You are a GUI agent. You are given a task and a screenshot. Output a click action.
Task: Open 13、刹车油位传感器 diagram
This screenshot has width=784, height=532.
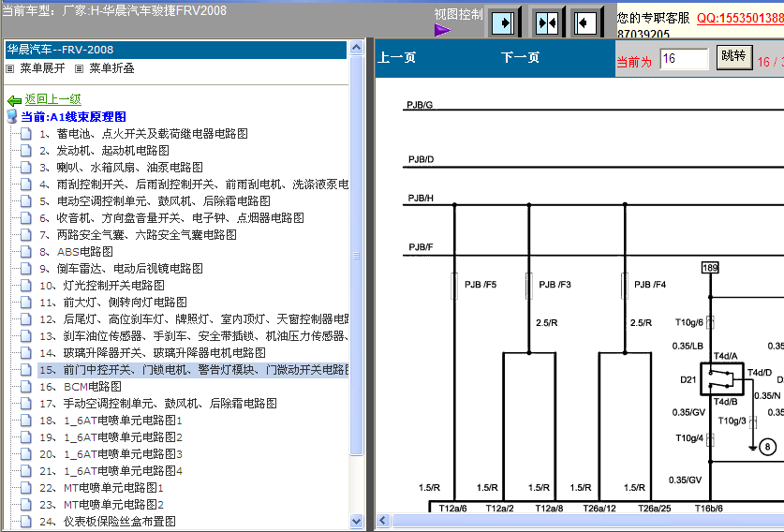[x=194, y=336]
